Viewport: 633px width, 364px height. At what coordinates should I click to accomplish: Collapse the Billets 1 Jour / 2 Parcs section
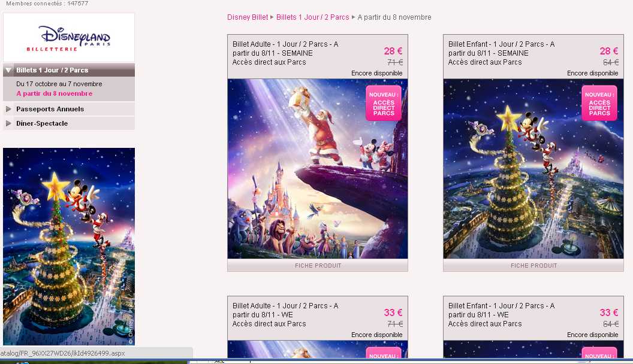pos(51,70)
